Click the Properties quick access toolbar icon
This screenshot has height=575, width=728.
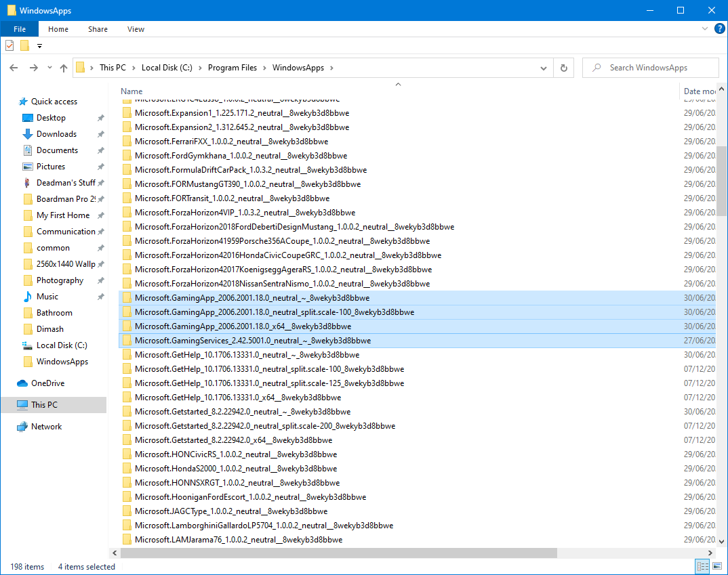(9, 45)
